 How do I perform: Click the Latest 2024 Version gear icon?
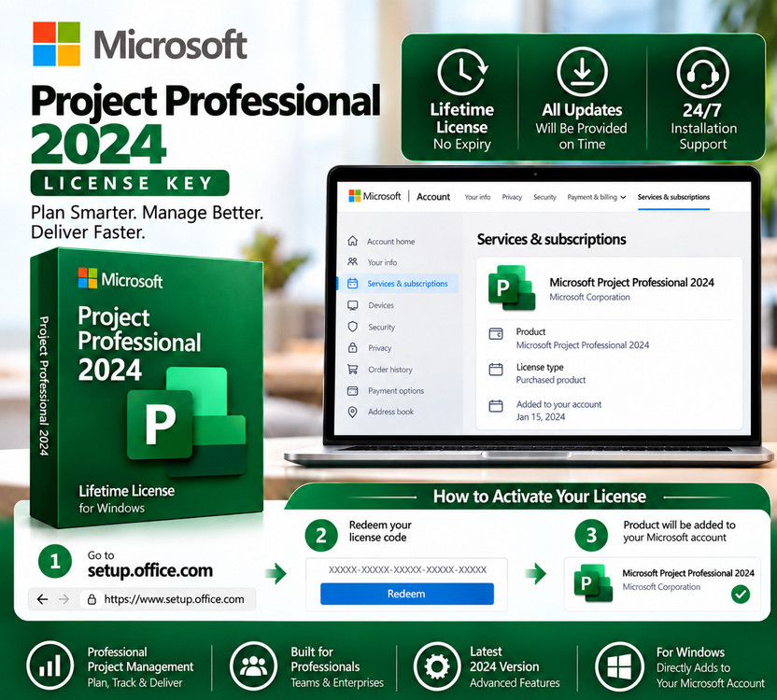(x=437, y=666)
